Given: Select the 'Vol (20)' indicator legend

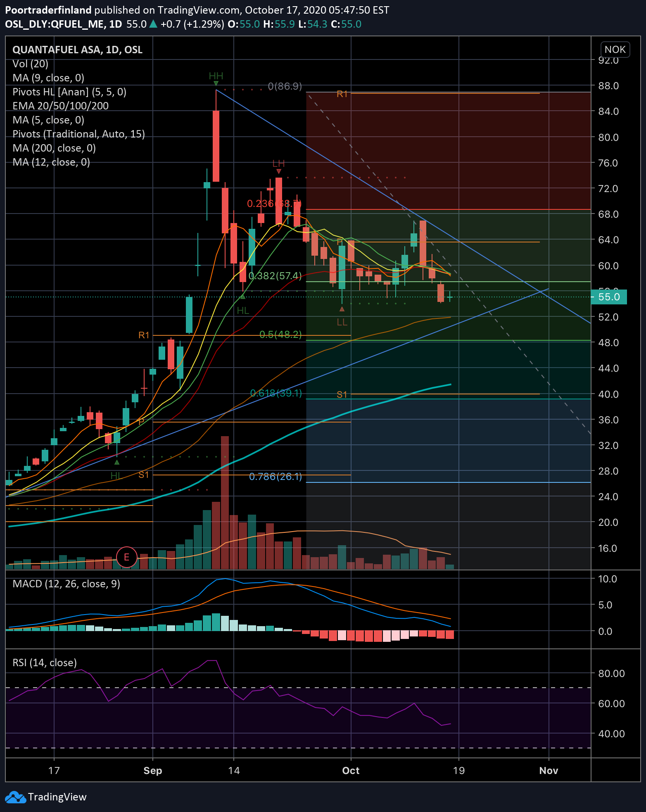Looking at the screenshot, I should [x=31, y=64].
